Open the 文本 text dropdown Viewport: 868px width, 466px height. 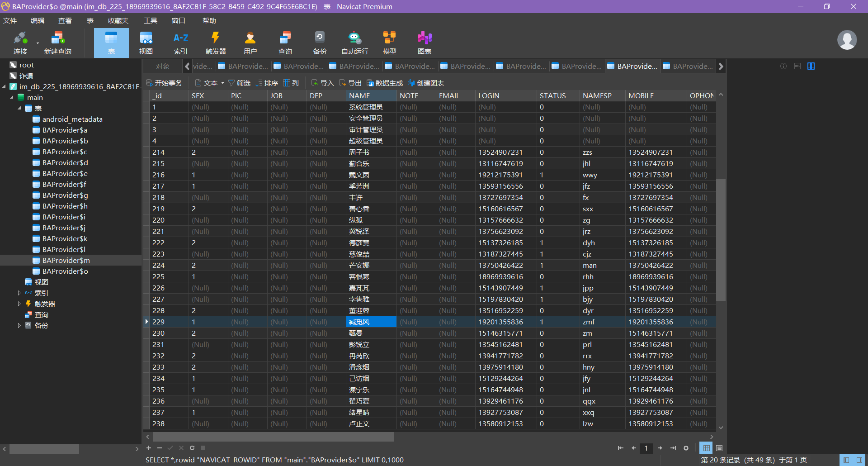[x=210, y=83]
